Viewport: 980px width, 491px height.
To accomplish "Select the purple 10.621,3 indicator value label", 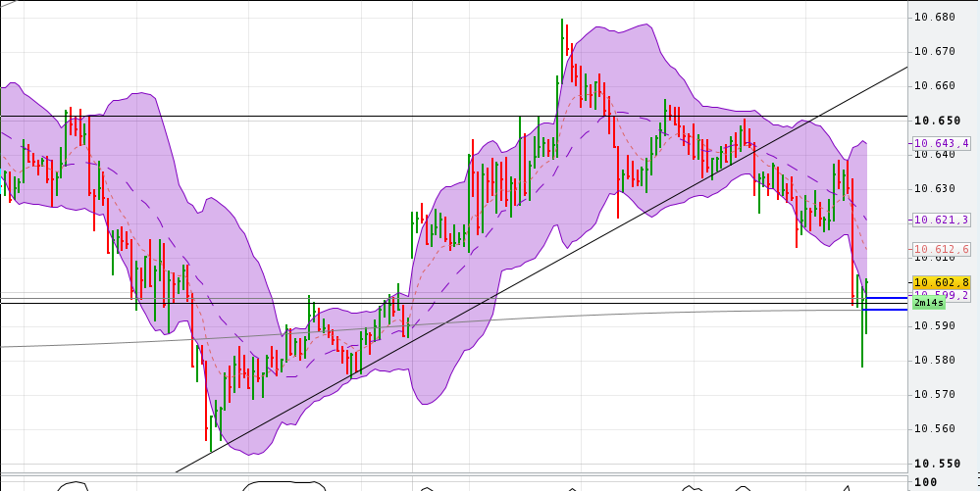I will [x=942, y=220].
